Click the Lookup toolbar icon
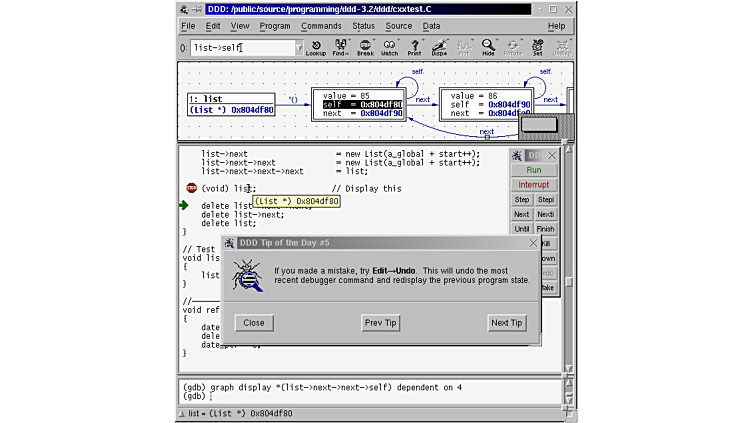The width and height of the screenshot is (752, 423). [x=315, y=47]
